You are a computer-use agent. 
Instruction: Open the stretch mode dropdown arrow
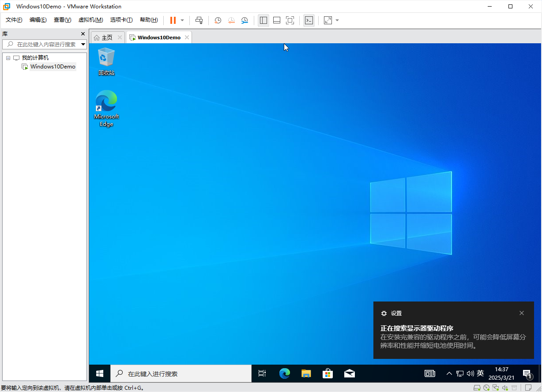pyautogui.click(x=337, y=20)
